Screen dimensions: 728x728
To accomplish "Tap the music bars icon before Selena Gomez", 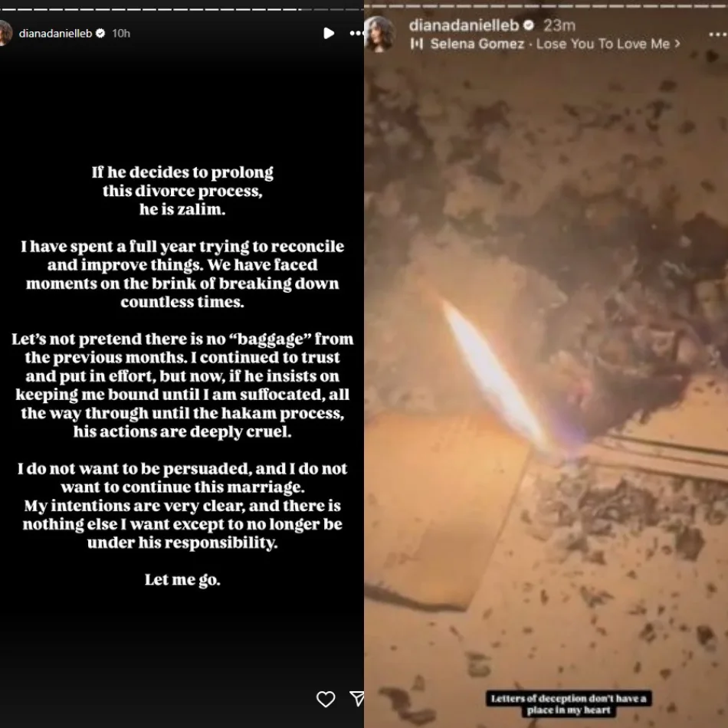I will click(x=416, y=44).
